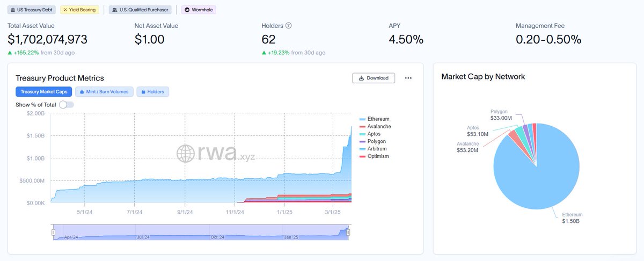Click the Net Asset Value $1.00 figure
Screen dimensions: 644x261
click(x=149, y=39)
